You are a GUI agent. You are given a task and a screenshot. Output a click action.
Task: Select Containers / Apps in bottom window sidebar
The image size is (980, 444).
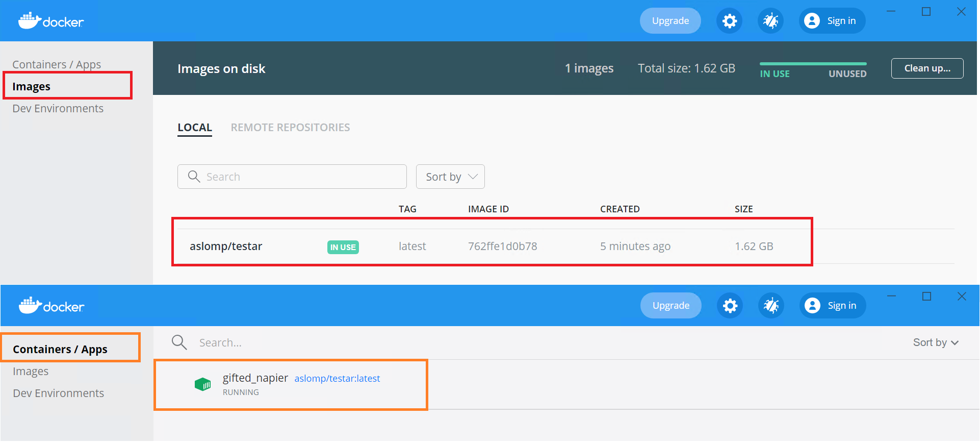pos(60,349)
